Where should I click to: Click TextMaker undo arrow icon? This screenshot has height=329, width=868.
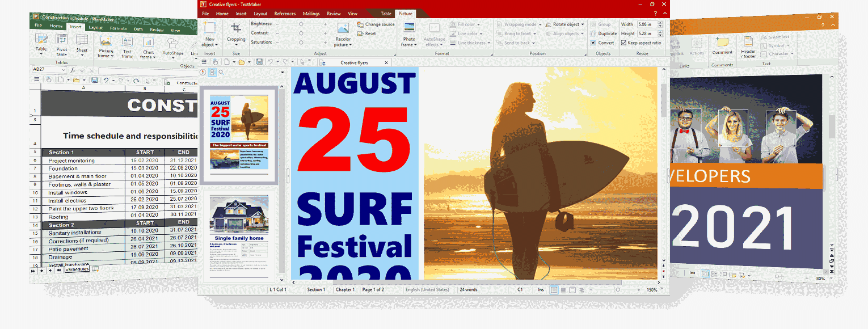pos(270,61)
